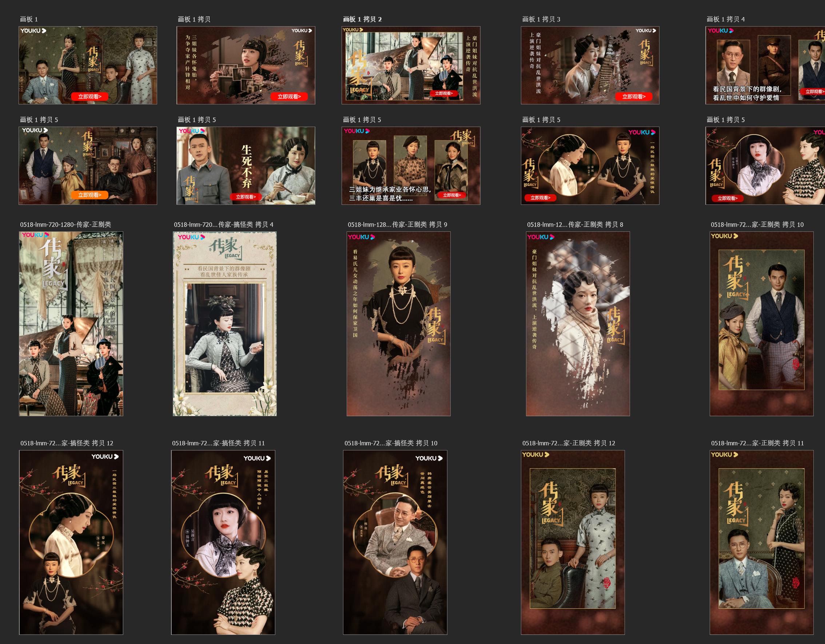Select the 生死不弃 headline text
The height and width of the screenshot is (644, 825).
click(246, 166)
